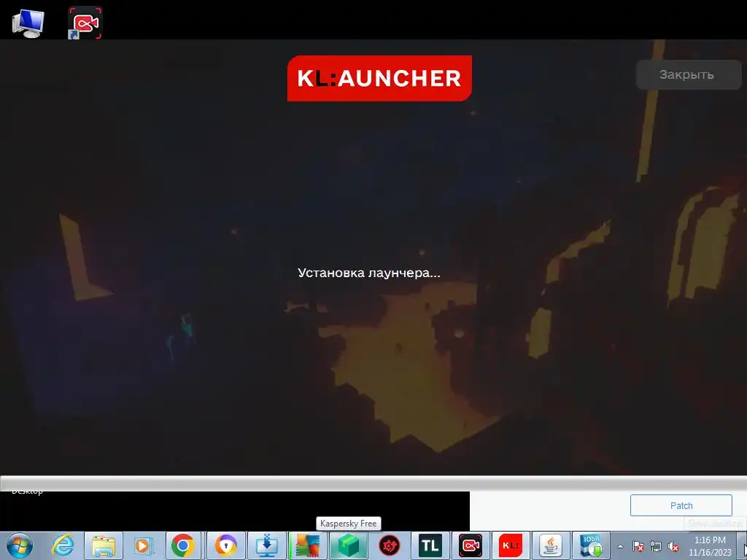Click the Закрыть button in KLauncher installer
Viewport: 747px width, 560px height.
[689, 75]
